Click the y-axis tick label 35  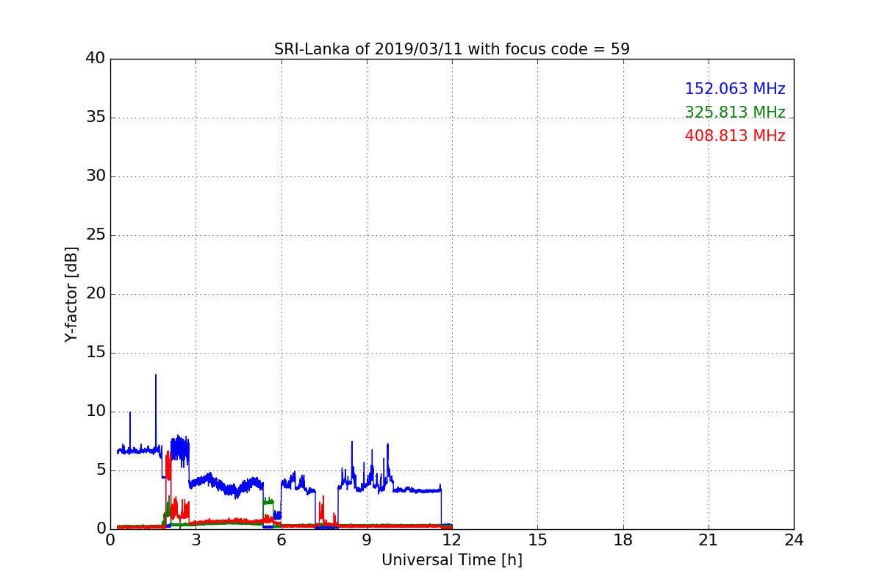tap(96, 118)
